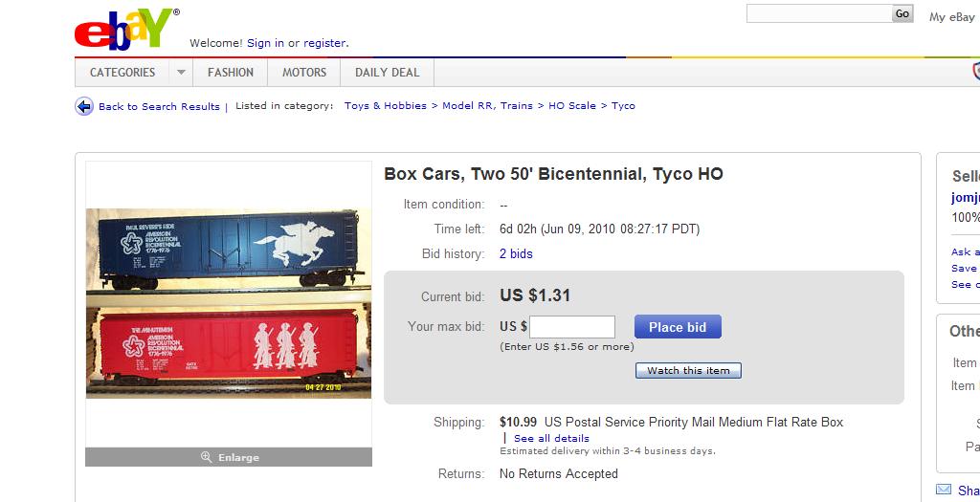Viewport: 980px width, 502px height.
Task: Click the eBay logo
Action: click(126, 31)
